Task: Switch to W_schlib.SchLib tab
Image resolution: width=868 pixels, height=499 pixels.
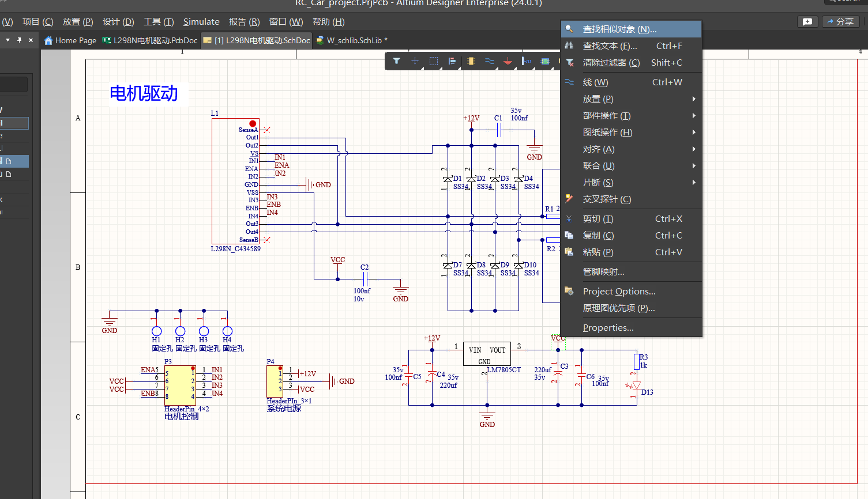Action: (x=352, y=40)
